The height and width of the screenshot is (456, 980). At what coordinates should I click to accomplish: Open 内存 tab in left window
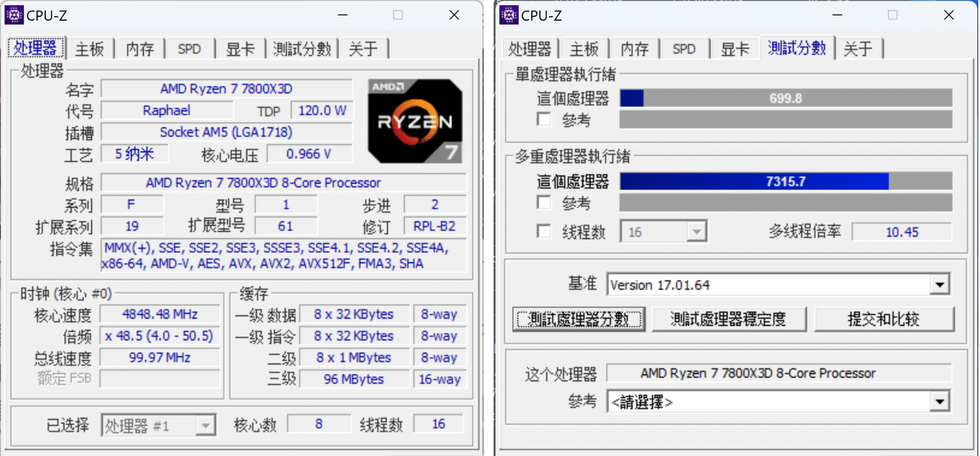[139, 49]
